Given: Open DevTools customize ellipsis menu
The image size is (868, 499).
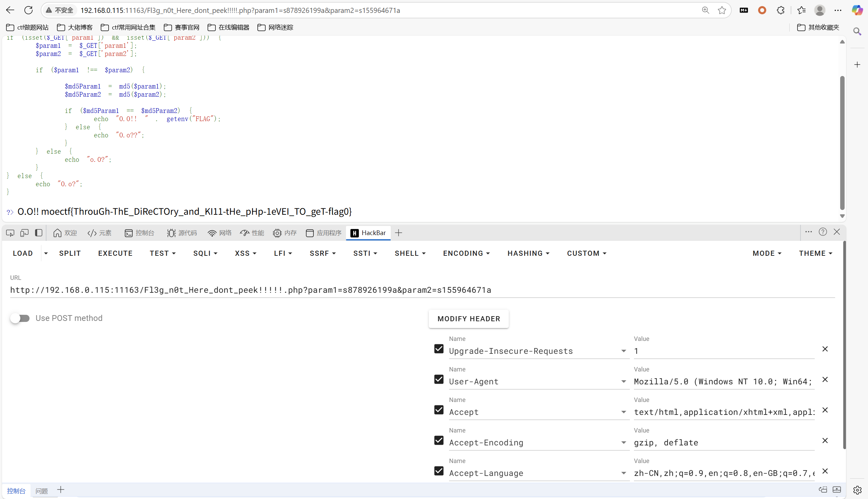Looking at the screenshot, I should 809,232.
